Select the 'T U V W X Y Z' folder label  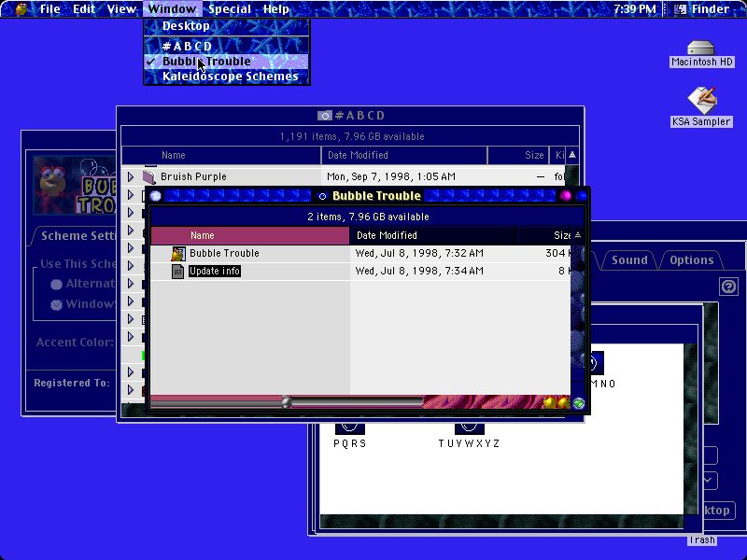pyautogui.click(x=469, y=444)
